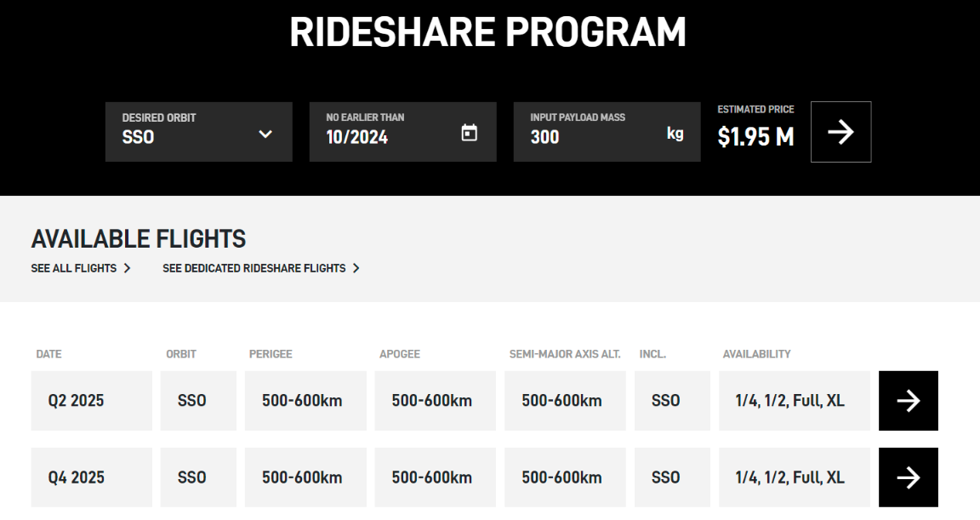Select the Q2 2025 date cell
The width and height of the screenshot is (980, 520).
92,401
